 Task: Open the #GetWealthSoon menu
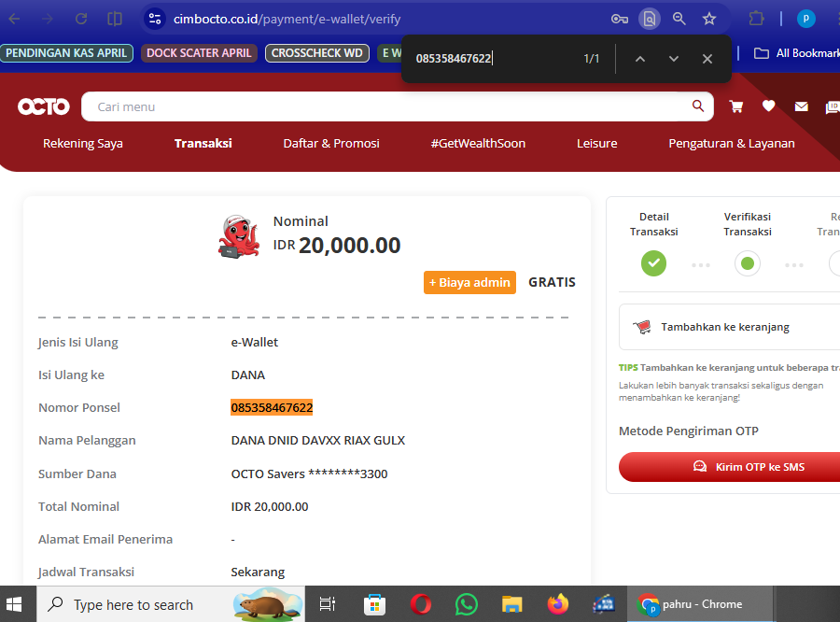478,144
